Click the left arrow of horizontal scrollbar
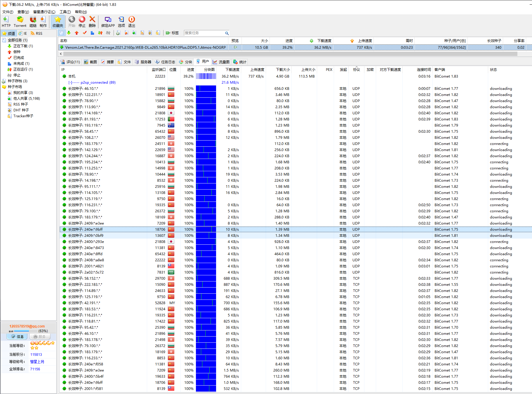 (x=61, y=54)
